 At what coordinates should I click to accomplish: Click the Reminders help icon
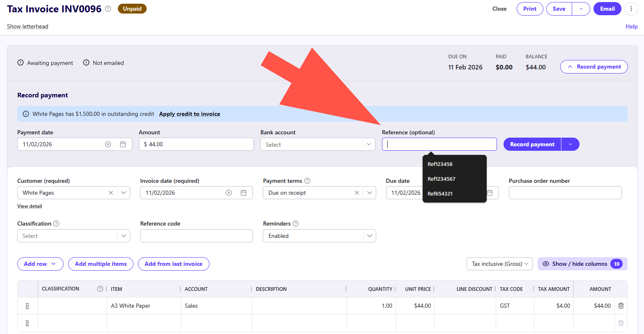click(x=296, y=223)
